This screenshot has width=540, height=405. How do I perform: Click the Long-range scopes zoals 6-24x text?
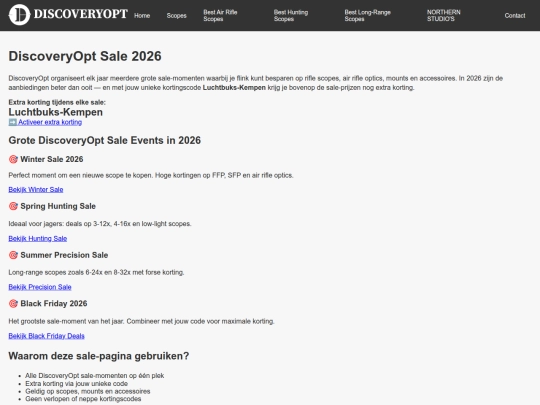(x=96, y=272)
